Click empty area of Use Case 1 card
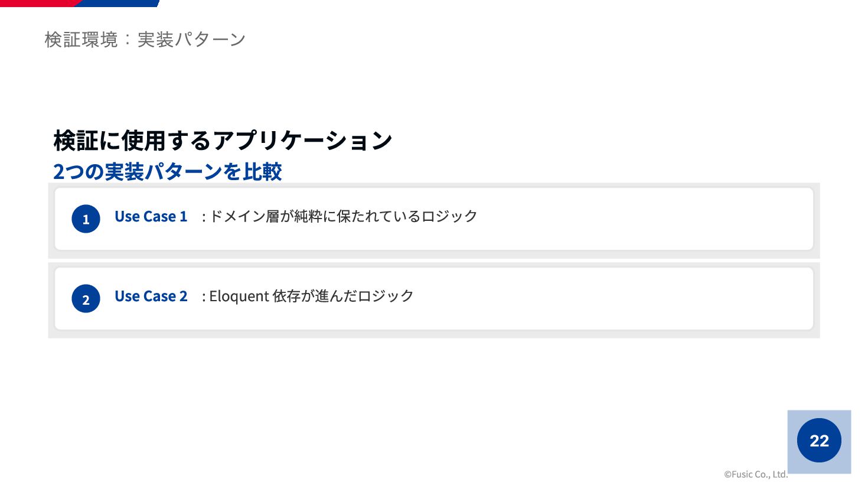 point(644,219)
